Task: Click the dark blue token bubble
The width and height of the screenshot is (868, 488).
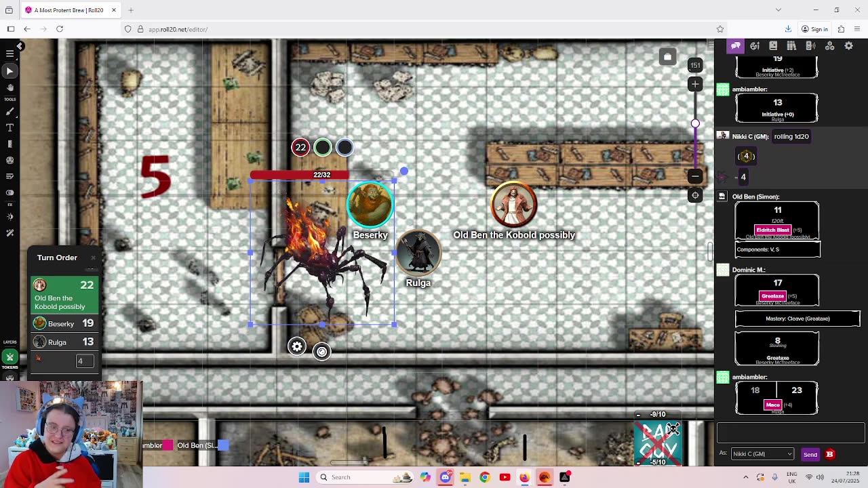Action: [x=344, y=147]
